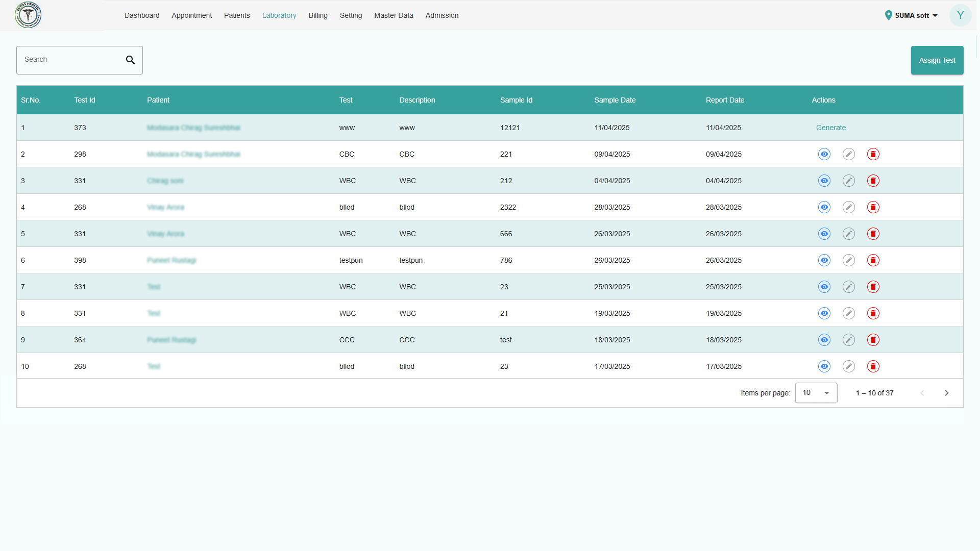980x551 pixels.
Task: Edit the test with Sample Id 212
Action: pos(848,181)
